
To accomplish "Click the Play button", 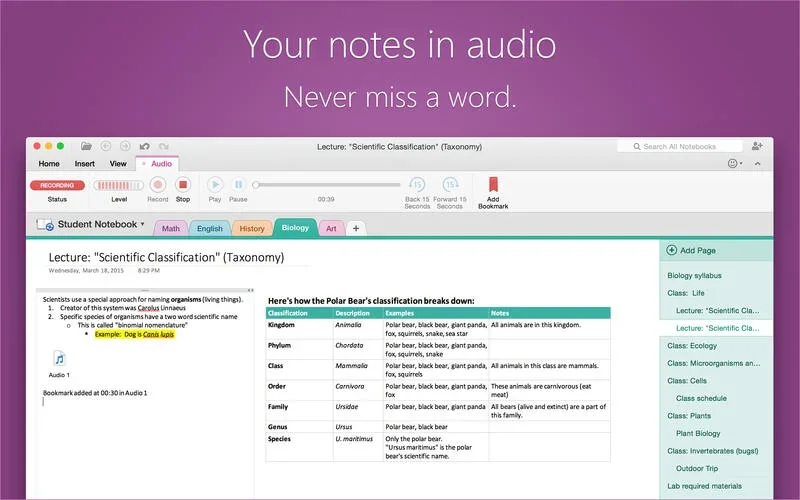I will [x=215, y=189].
